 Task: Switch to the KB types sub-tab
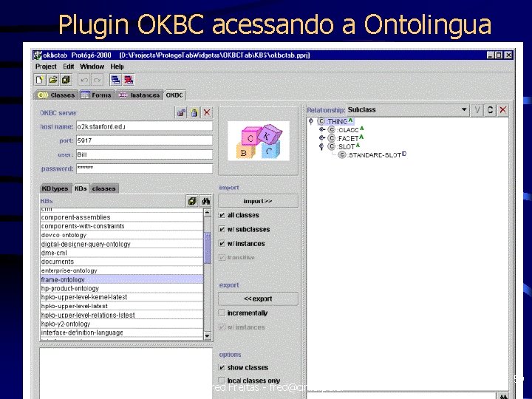pyautogui.click(x=55, y=188)
